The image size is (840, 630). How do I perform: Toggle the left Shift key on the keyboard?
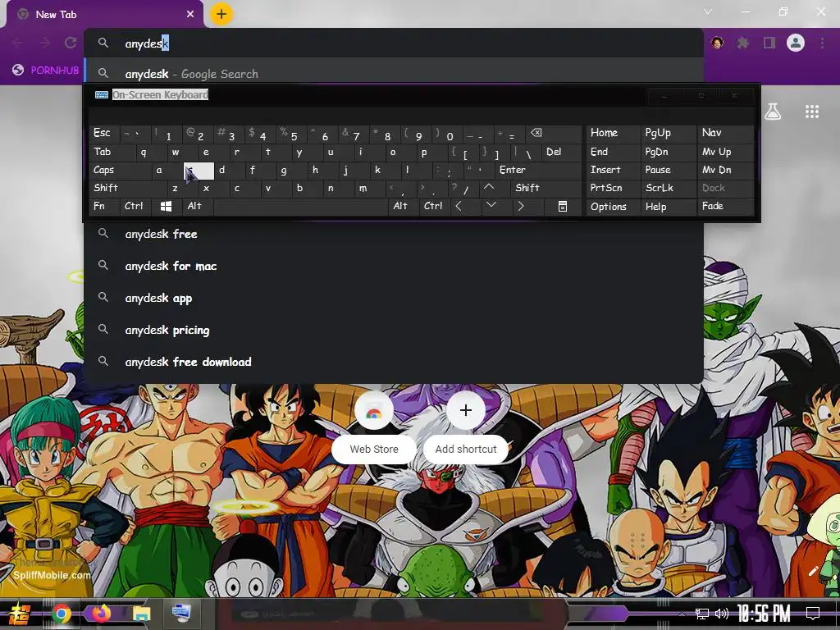coord(127,188)
